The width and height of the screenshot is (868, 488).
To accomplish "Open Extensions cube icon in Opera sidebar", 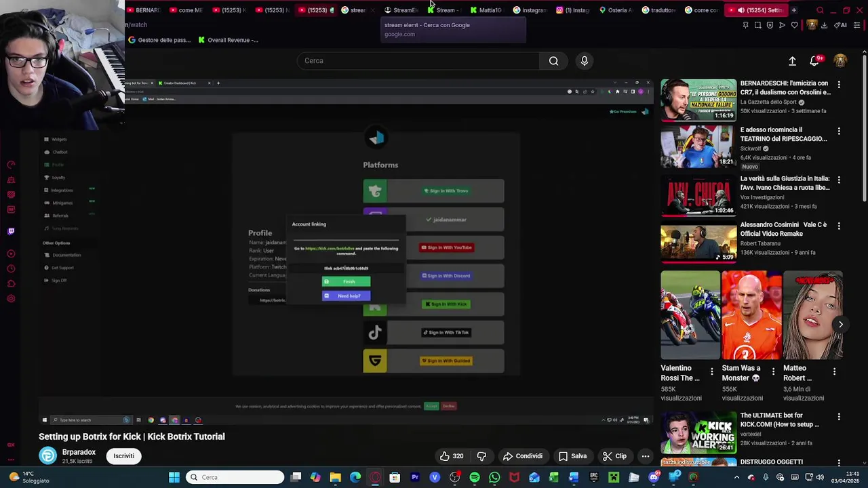I will click(x=11, y=283).
